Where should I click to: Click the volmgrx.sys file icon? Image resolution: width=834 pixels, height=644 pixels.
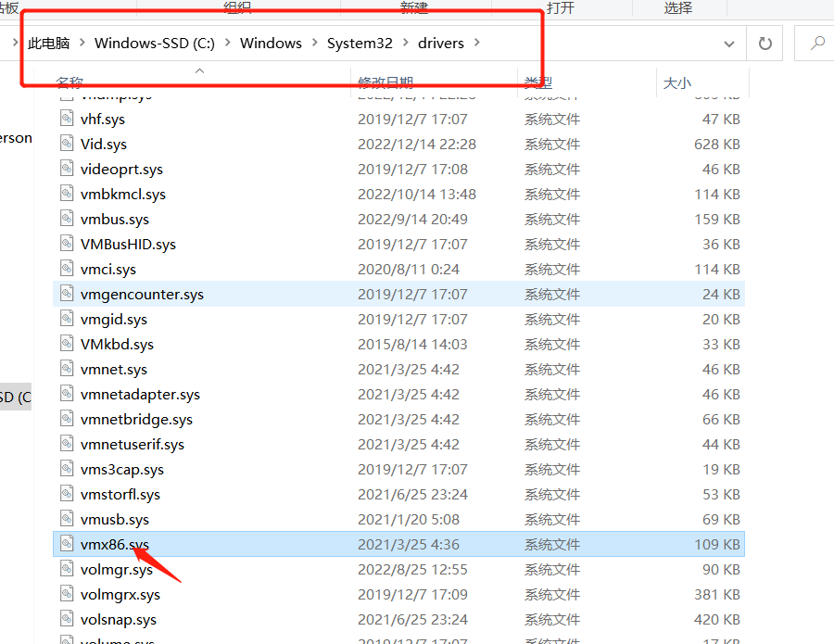[67, 593]
